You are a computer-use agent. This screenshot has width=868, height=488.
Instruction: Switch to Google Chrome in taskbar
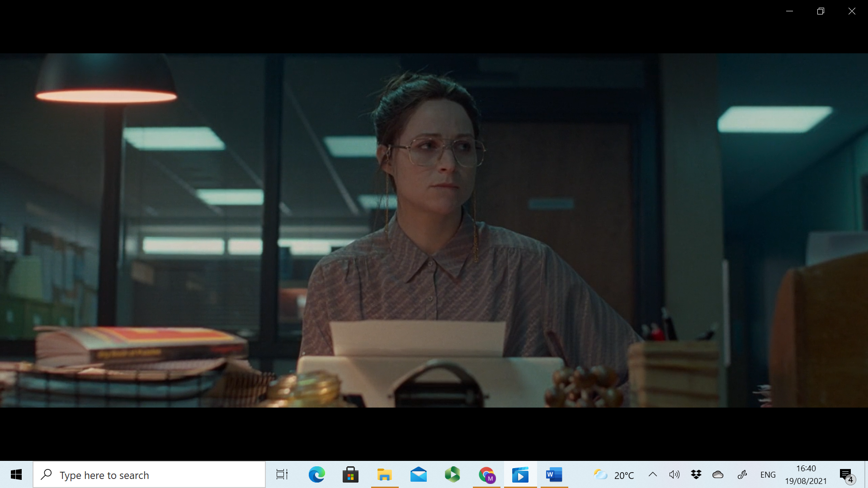pyautogui.click(x=486, y=474)
